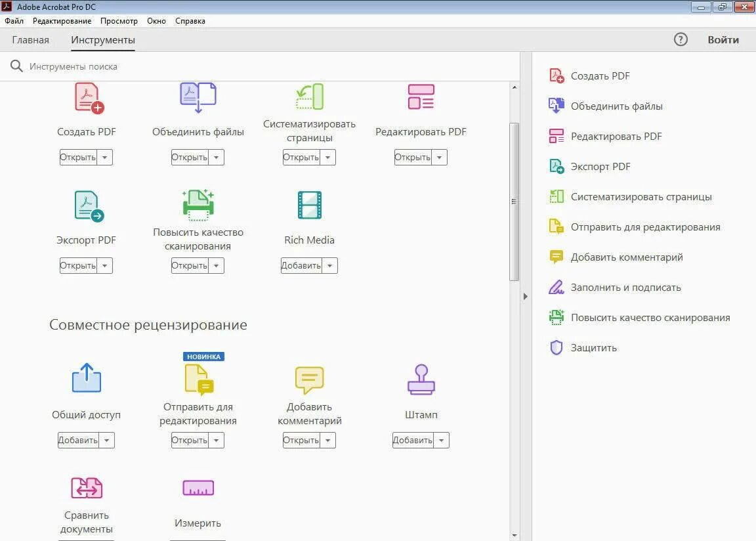Collapse the right sidebar with arrow handle

click(x=526, y=297)
